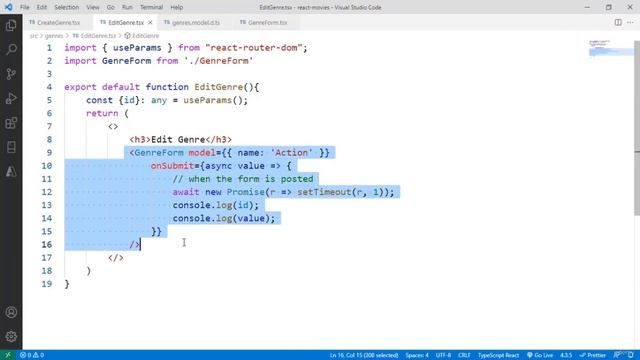Open Run and Debug view

[11, 98]
